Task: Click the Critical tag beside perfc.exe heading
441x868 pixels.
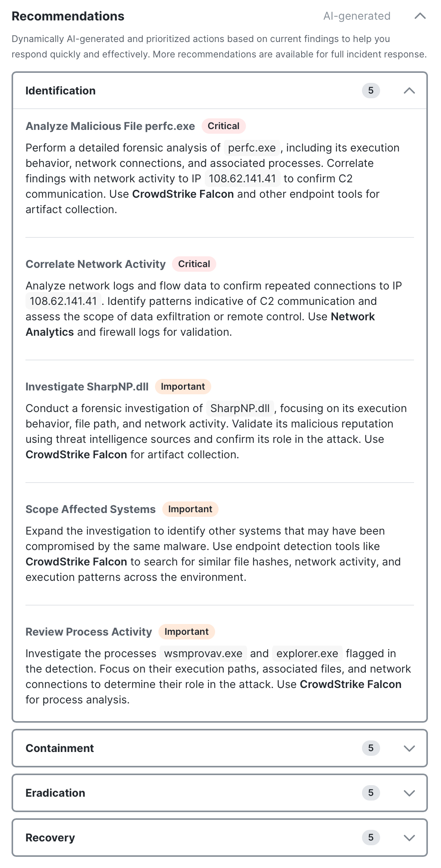Action: [x=224, y=126]
